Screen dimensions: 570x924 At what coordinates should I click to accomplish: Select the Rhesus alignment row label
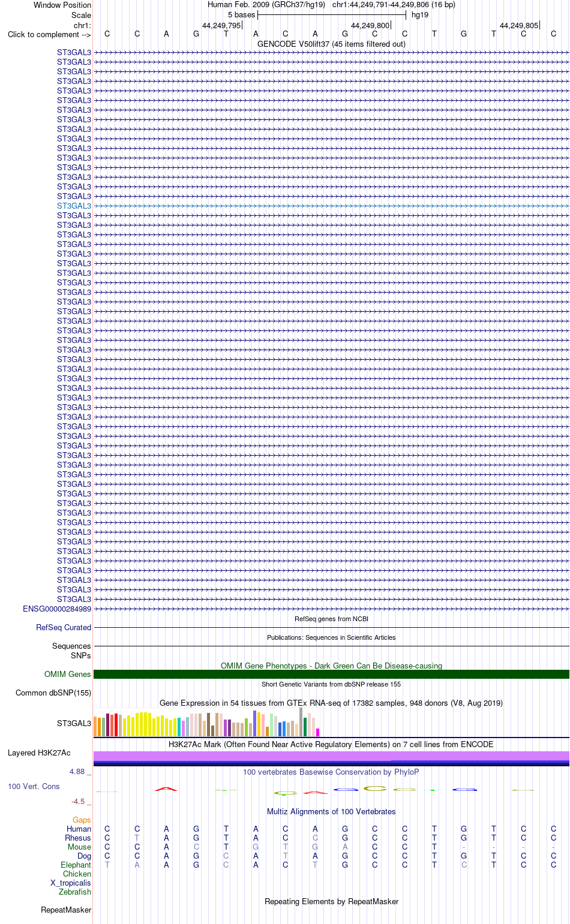(78, 838)
